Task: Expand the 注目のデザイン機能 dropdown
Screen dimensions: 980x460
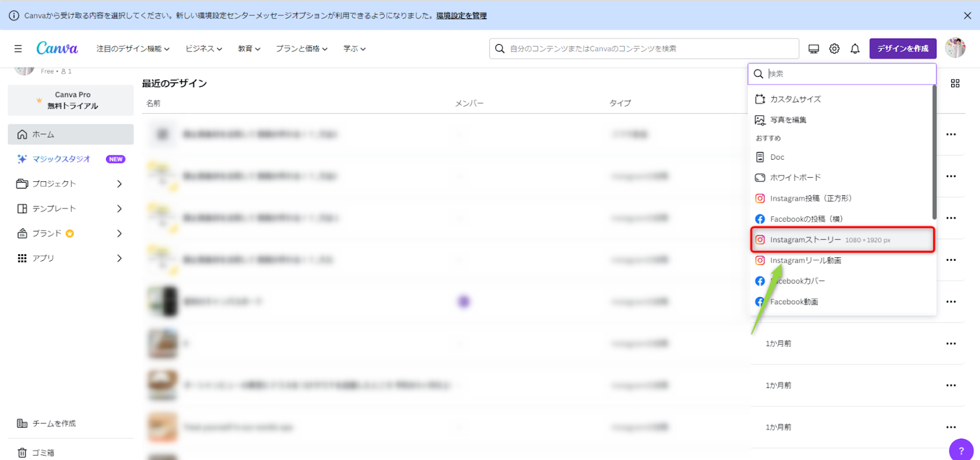Action: tap(132, 48)
